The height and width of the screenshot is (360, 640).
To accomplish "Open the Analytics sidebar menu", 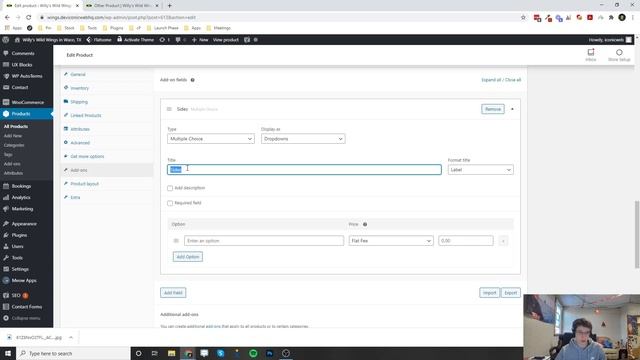I will click(21, 198).
